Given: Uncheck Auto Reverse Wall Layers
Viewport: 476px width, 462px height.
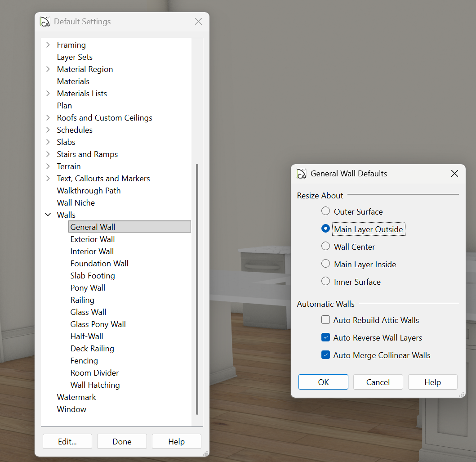Looking at the screenshot, I should (x=326, y=338).
